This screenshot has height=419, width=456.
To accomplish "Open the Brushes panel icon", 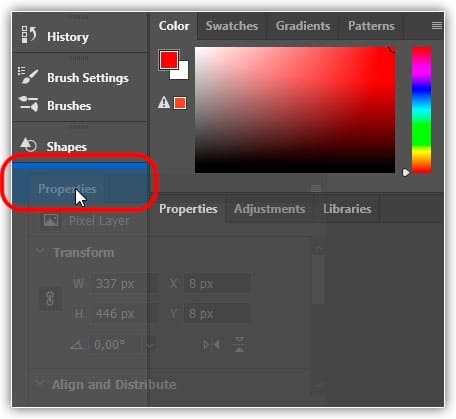I will pyautogui.click(x=29, y=104).
